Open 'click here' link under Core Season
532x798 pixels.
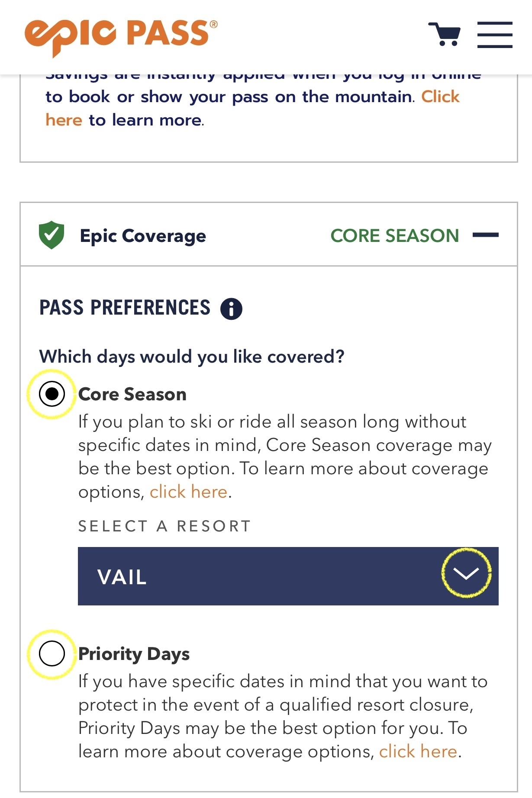[x=188, y=492]
